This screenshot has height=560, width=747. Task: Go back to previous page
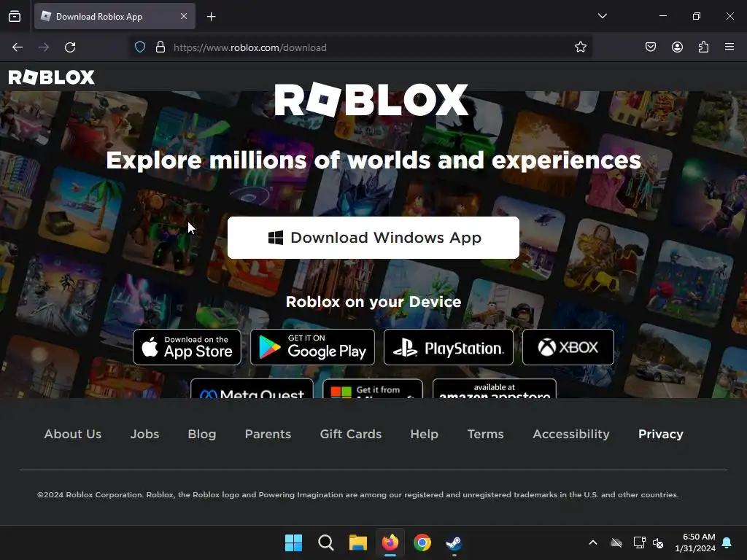pos(18,47)
